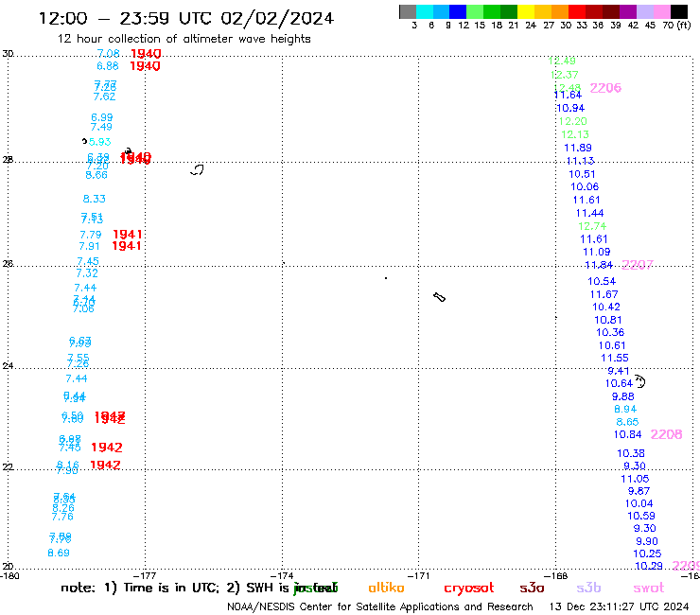Select the yellow swatch in the color legend
The height and width of the screenshot is (615, 700).
[x=526, y=11]
